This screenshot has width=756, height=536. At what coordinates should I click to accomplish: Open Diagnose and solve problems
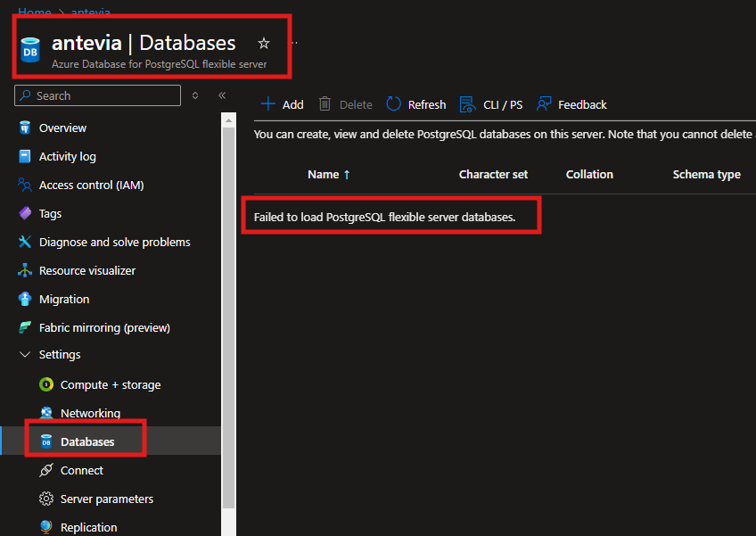click(x=115, y=242)
